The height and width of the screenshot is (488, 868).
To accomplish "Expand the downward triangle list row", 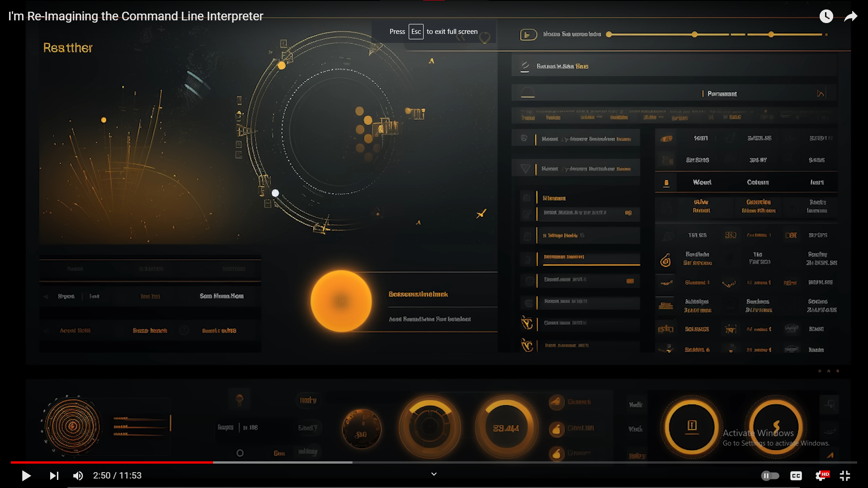I will pos(525,169).
